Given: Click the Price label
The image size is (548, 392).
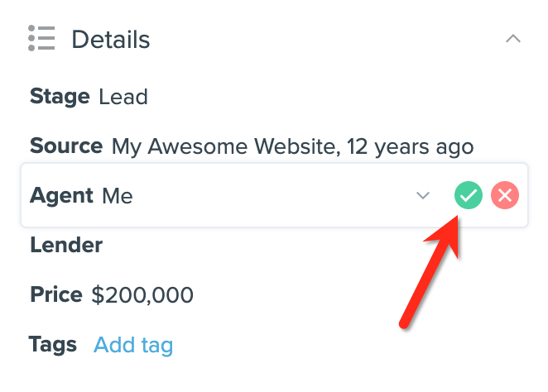Looking at the screenshot, I should [x=56, y=294].
